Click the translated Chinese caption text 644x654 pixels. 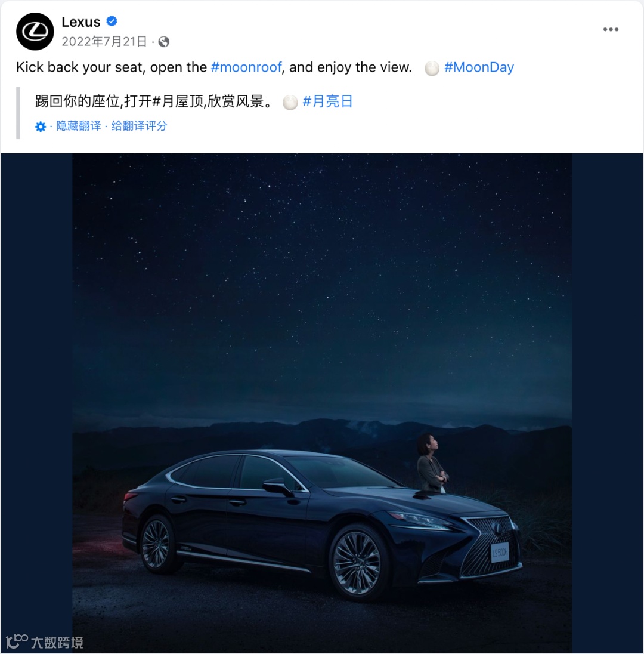[x=154, y=101]
